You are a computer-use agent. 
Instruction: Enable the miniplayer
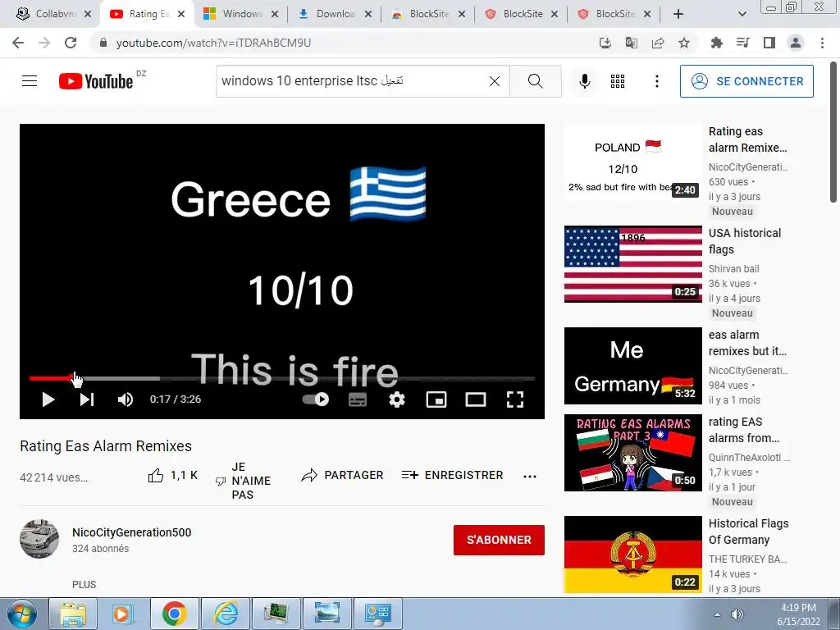pos(436,399)
